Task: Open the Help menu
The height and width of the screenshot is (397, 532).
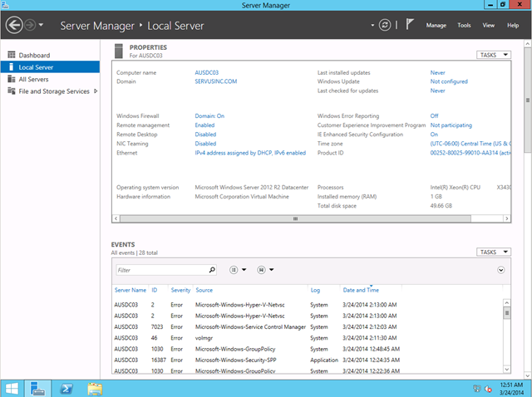Action: tap(513, 26)
